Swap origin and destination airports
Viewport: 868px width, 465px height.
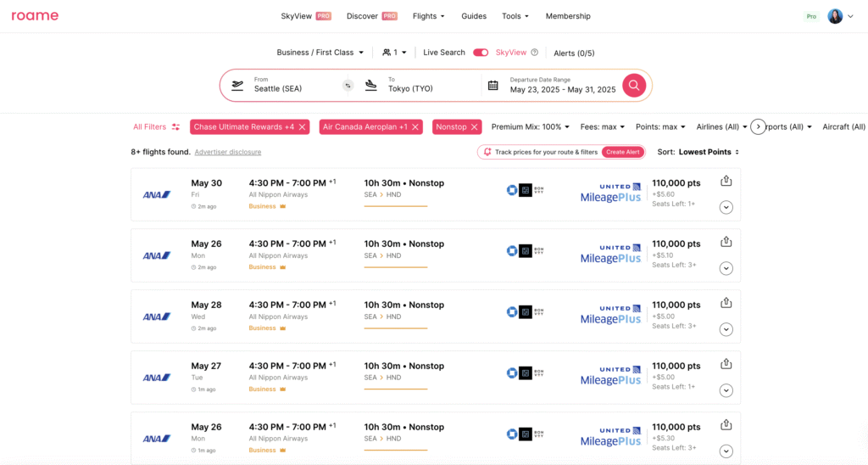pos(348,85)
